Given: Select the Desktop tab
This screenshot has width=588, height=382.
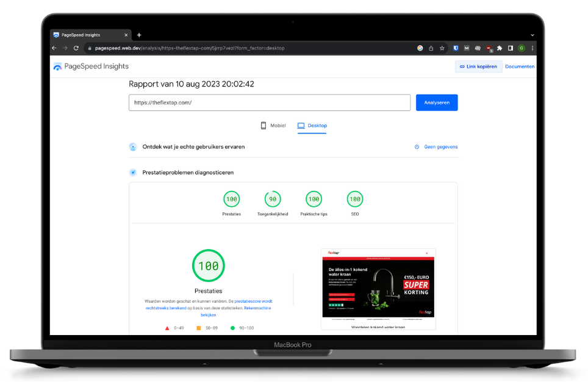Looking at the screenshot, I should pos(312,126).
